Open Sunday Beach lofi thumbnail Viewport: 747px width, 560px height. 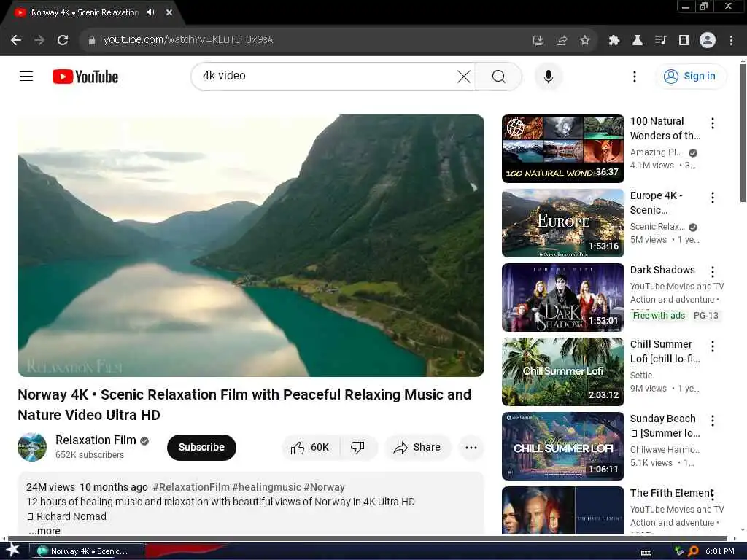pos(562,446)
